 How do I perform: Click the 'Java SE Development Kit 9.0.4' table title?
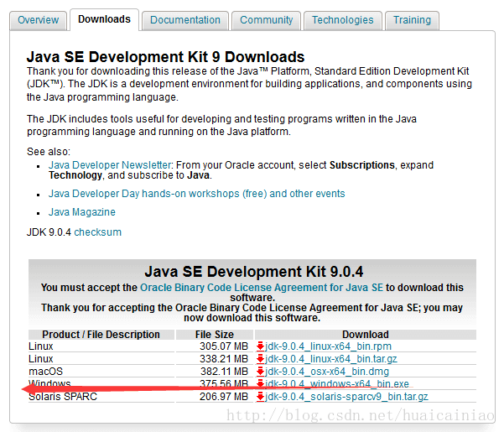(253, 272)
